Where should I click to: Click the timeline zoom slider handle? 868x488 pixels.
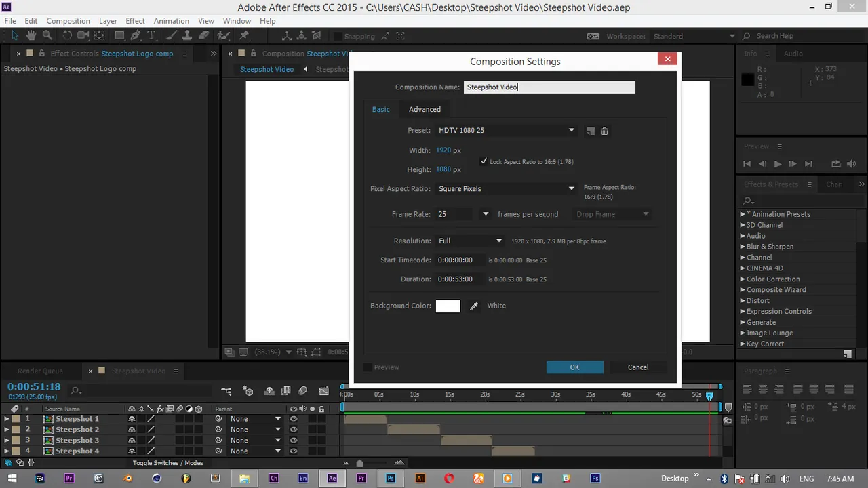point(359,464)
